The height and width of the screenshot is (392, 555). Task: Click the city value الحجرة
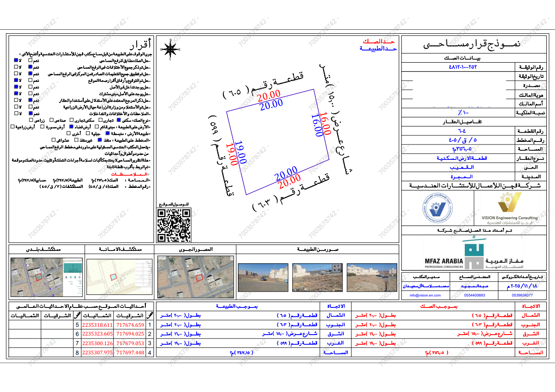(x=462, y=177)
